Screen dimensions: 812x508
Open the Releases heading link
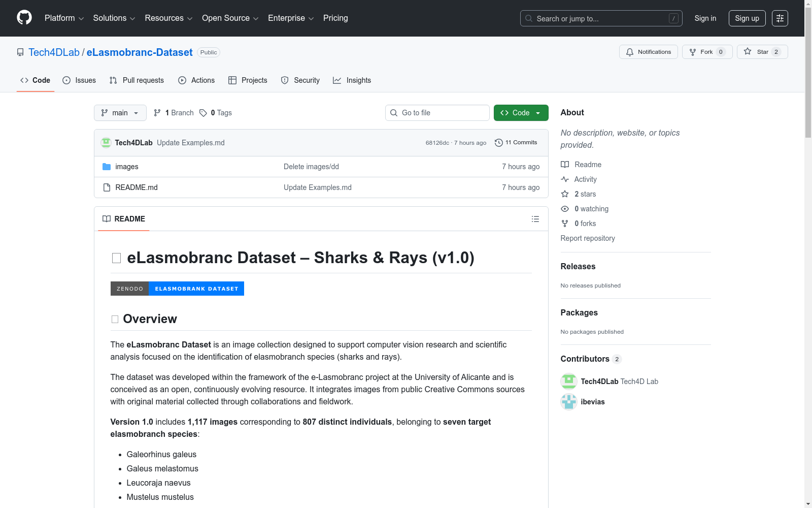pyautogui.click(x=578, y=266)
